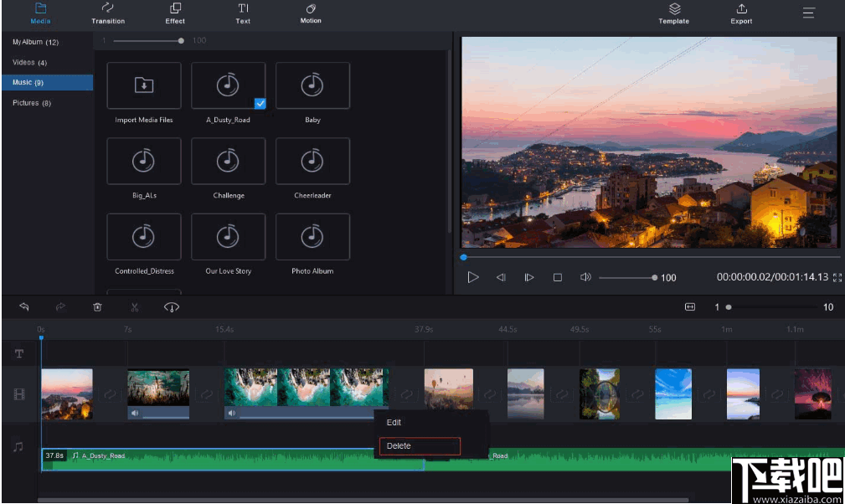Mute audio on the second video clip

(x=135, y=412)
